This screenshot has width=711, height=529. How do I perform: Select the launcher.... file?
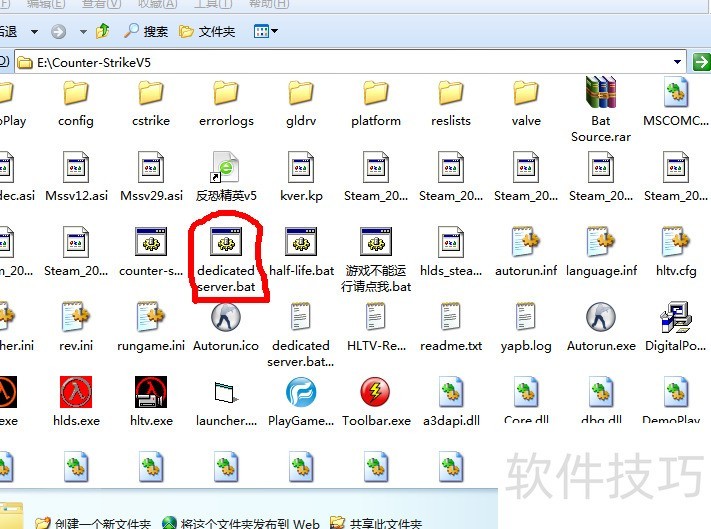point(226,402)
